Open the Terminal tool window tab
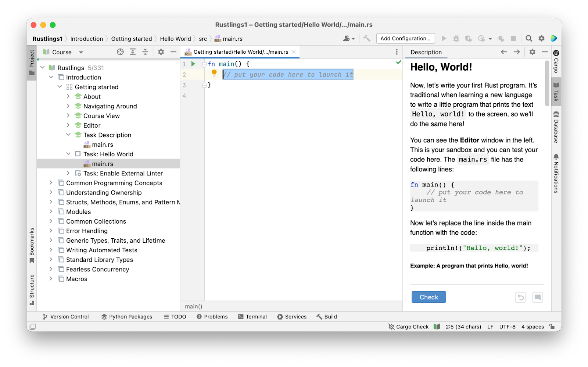This screenshot has width=588, height=367. [x=252, y=317]
